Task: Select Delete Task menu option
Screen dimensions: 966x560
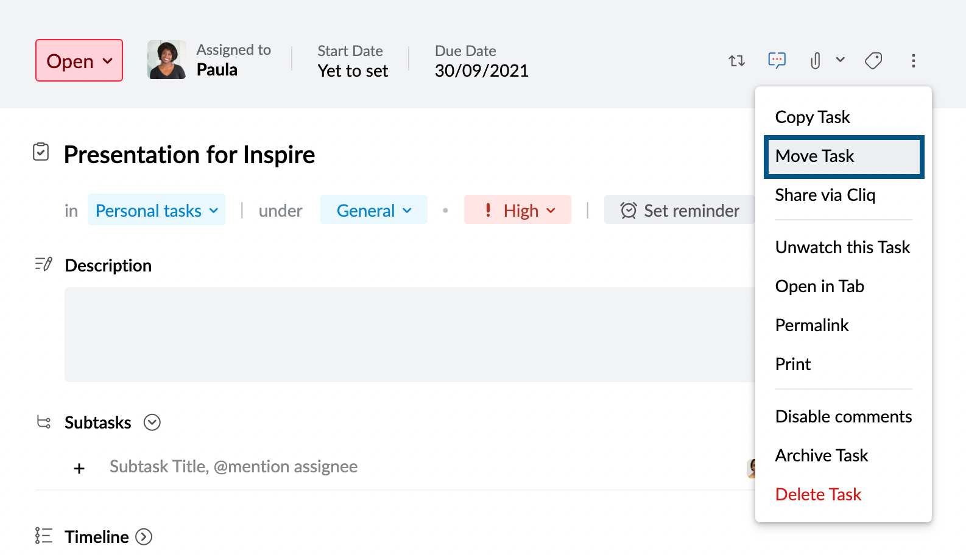Action: (818, 494)
